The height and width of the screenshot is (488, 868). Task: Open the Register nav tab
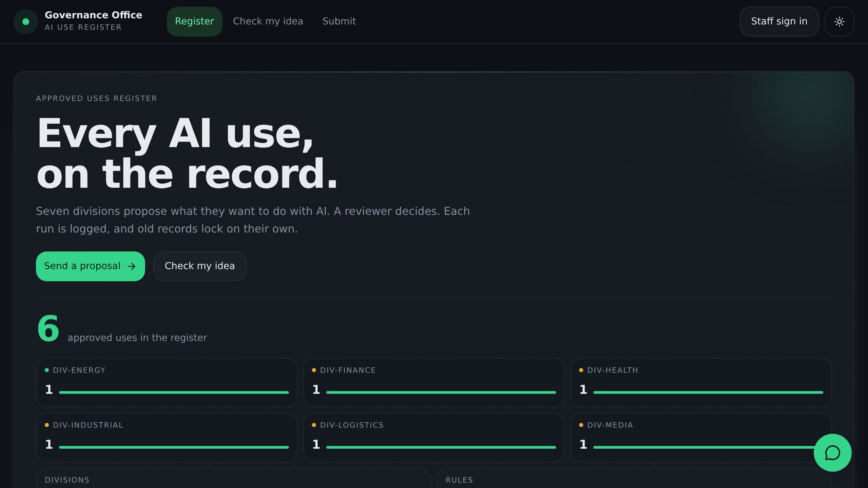click(x=194, y=21)
